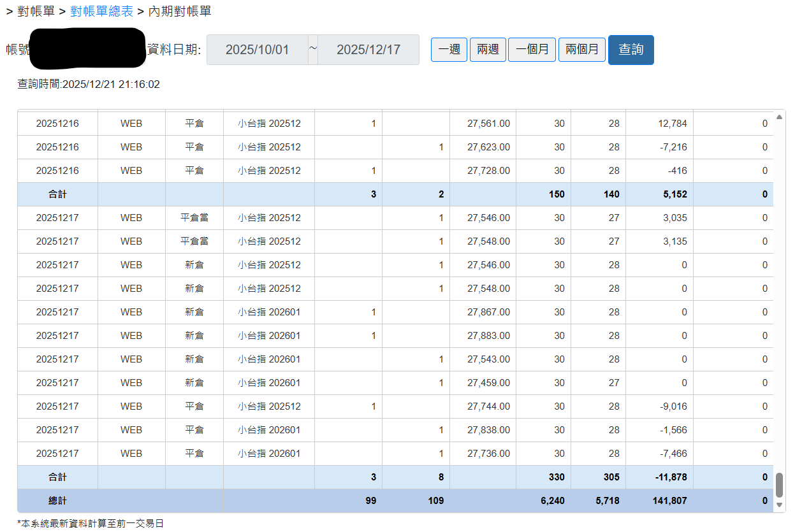Select the 合計 row showing 5,152
802x532 pixels.
click(x=395, y=194)
